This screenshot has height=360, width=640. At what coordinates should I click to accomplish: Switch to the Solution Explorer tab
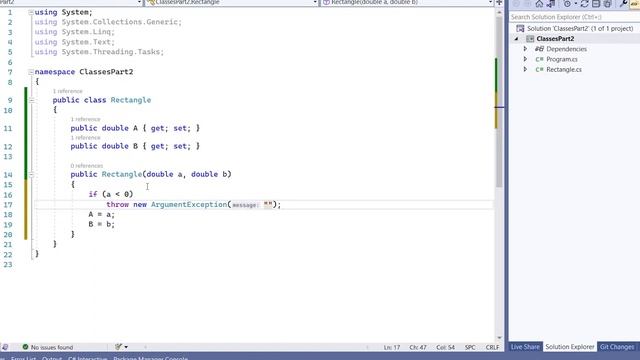click(570, 347)
